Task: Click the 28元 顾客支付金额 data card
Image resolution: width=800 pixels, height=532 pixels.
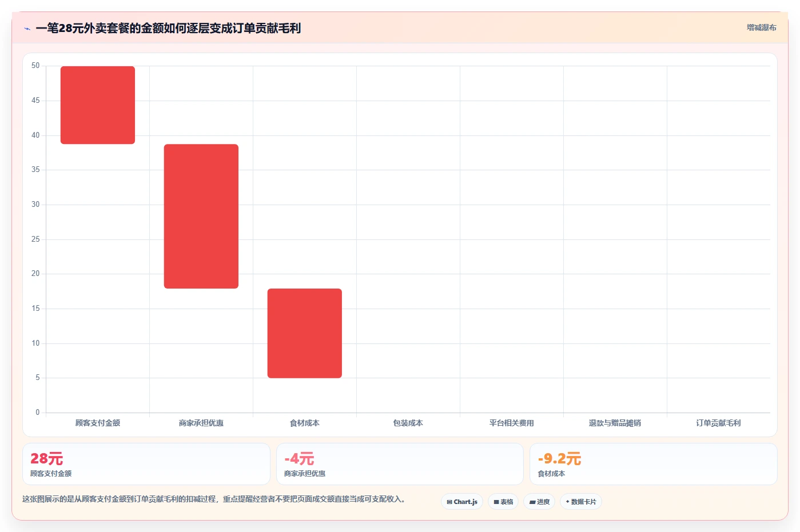Action: click(146, 464)
